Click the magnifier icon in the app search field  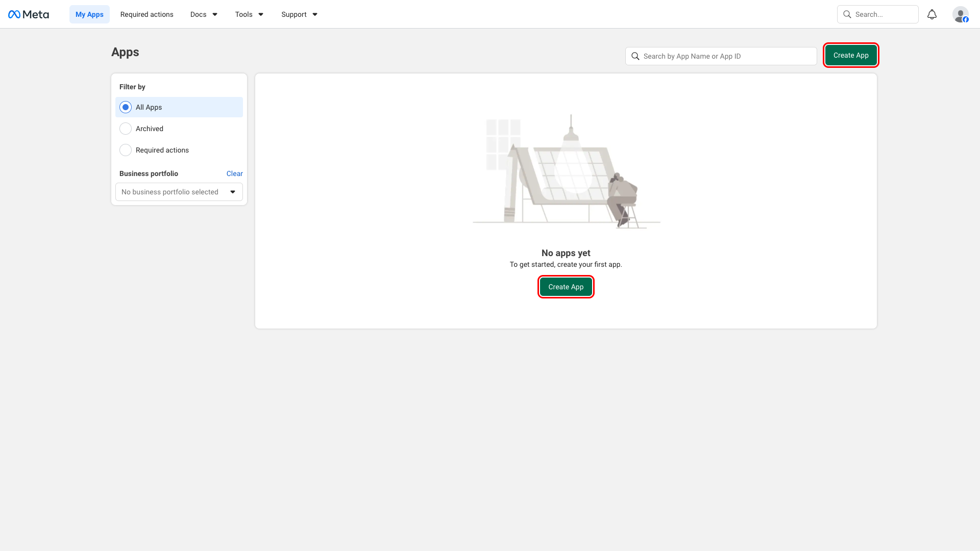(635, 56)
